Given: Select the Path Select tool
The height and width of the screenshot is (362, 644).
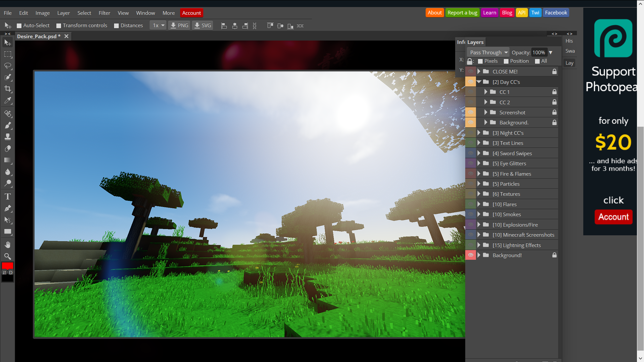Looking at the screenshot, I should (8, 220).
